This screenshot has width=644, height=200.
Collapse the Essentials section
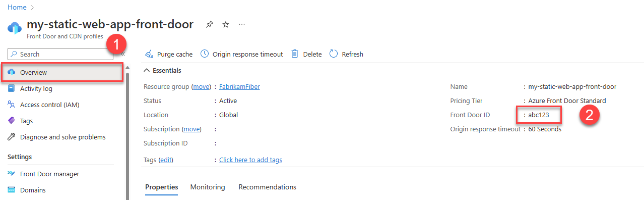click(147, 70)
